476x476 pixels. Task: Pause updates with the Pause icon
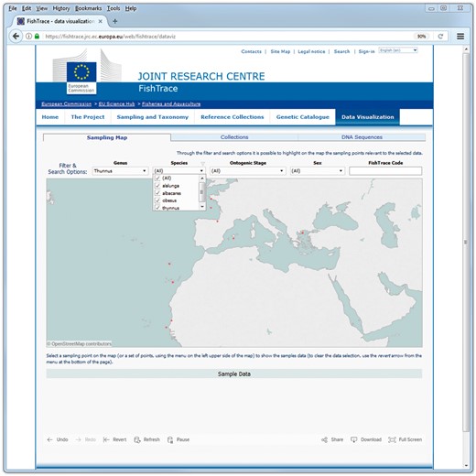(170, 439)
